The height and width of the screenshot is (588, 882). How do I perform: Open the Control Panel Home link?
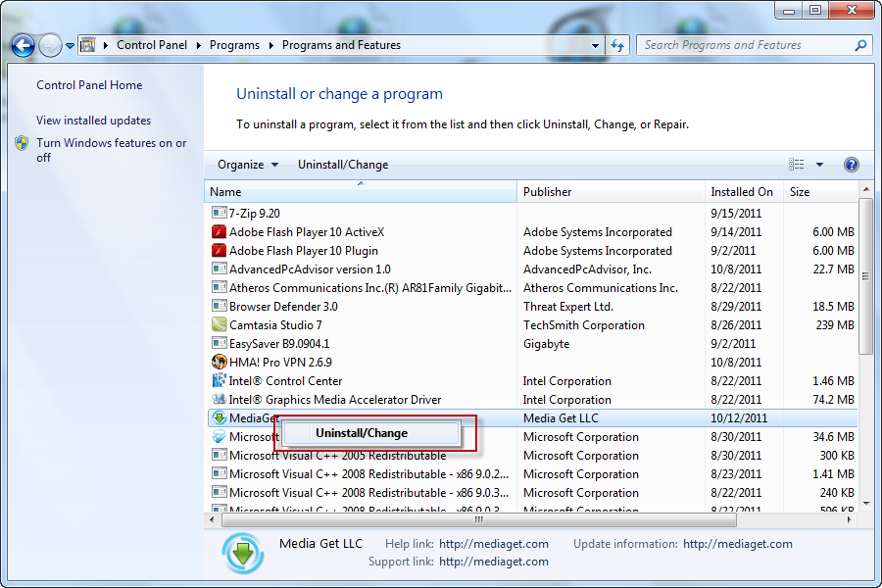pos(89,85)
